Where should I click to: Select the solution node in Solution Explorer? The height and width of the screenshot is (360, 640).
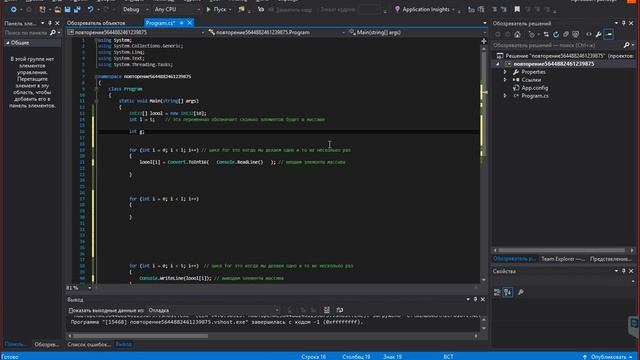click(565, 56)
